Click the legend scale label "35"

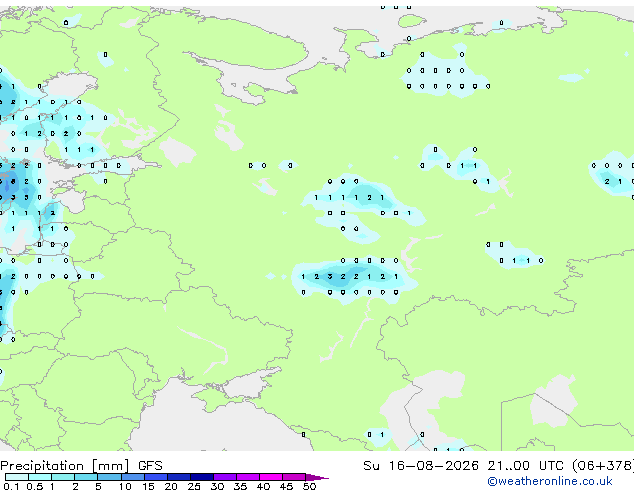(240, 486)
